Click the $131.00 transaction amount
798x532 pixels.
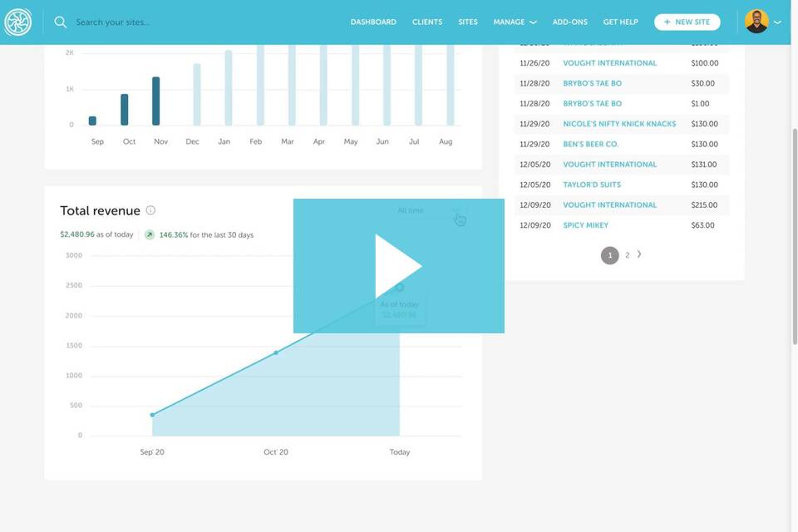click(704, 165)
